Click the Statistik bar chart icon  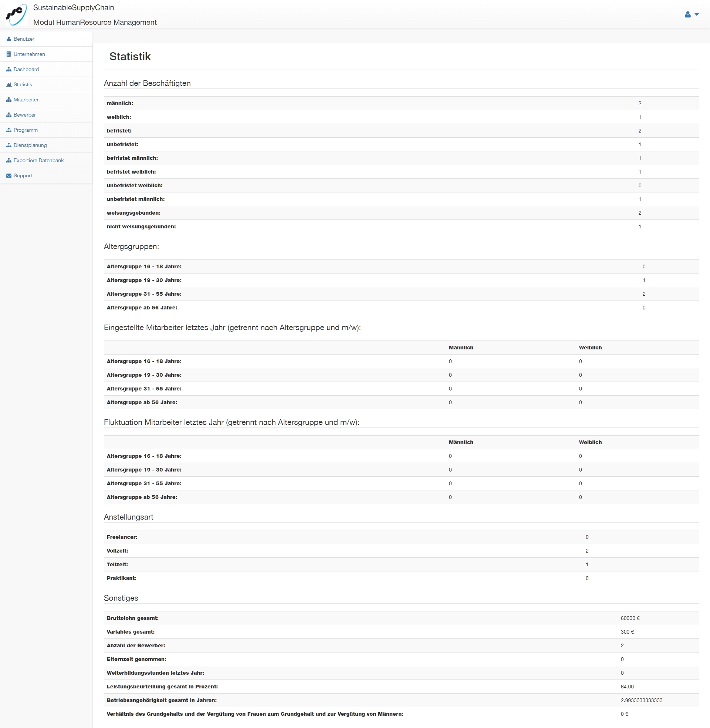click(x=9, y=84)
